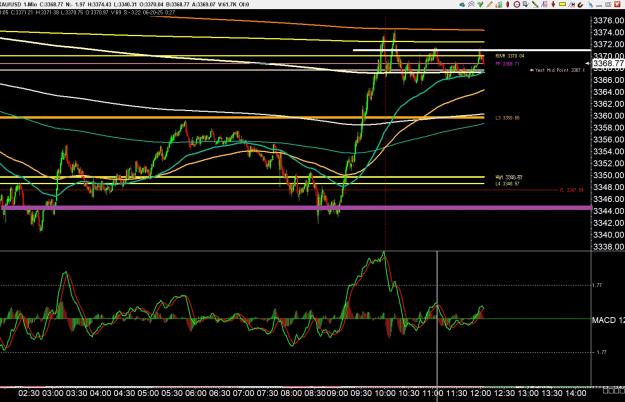This screenshot has height=402, width=625.
Task: Click the Yest Mid Point label
Action: 558,70
